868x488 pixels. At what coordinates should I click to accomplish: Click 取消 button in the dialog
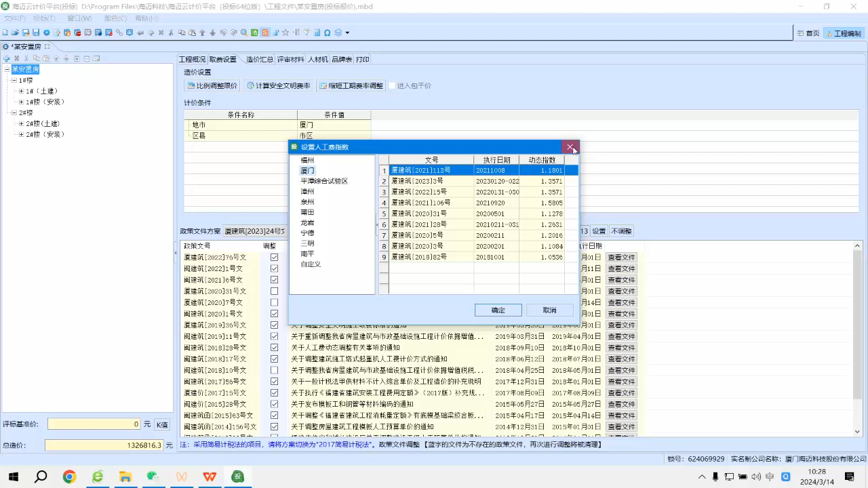[550, 310]
